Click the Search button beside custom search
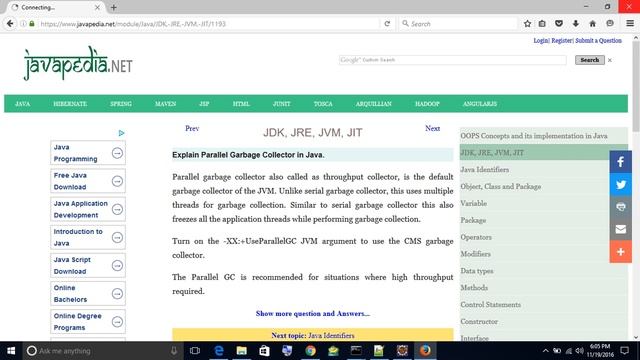Screen dimensions: 640x360 coord(590,60)
